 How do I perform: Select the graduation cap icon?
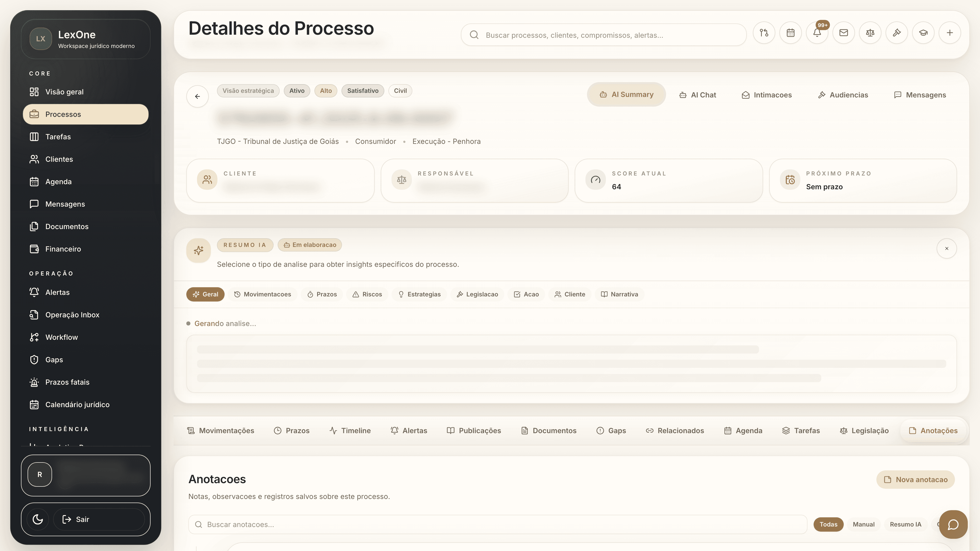tap(923, 33)
